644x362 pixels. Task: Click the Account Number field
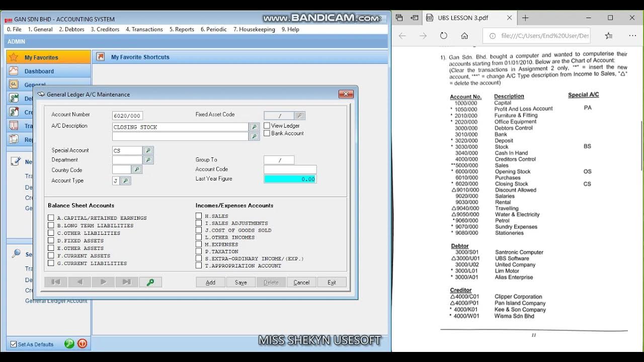[x=127, y=116]
